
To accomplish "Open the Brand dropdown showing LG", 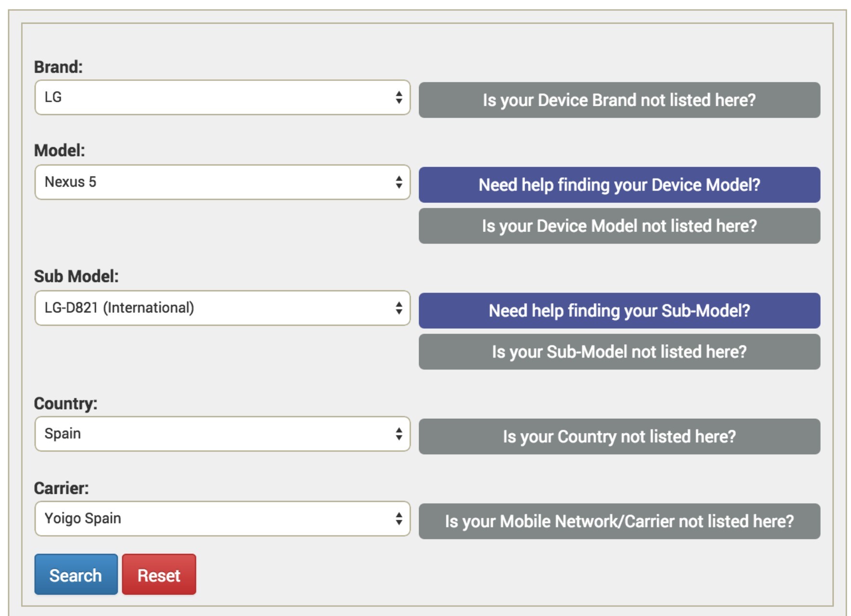I will coord(222,98).
